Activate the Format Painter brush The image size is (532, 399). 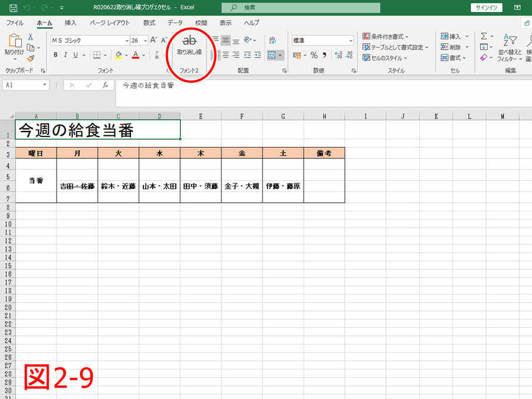pyautogui.click(x=31, y=59)
